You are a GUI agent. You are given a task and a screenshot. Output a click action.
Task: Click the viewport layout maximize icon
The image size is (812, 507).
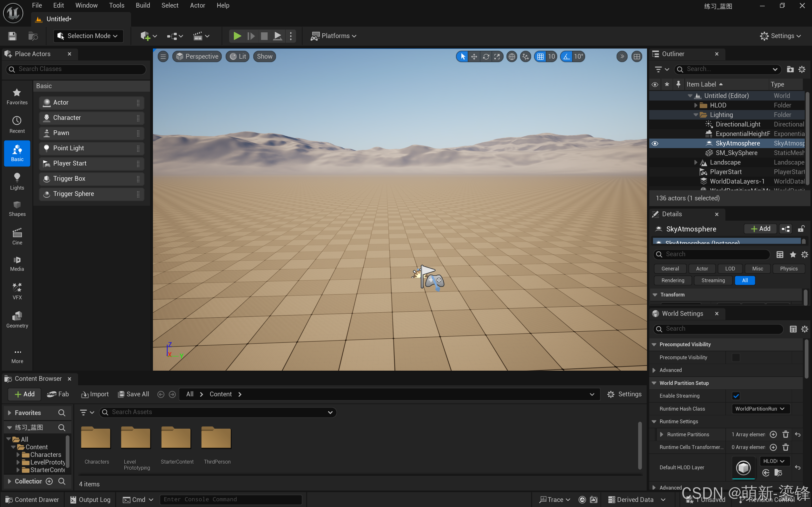point(637,56)
